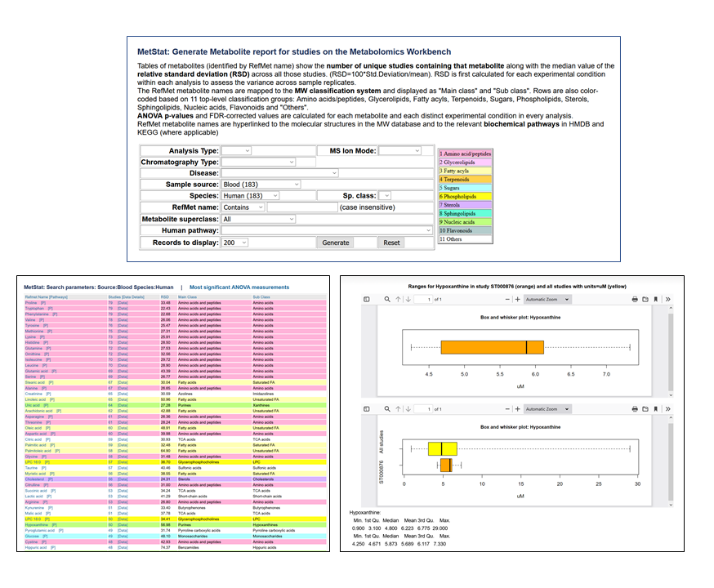Print the upper Hypoxanthine plot
The width and height of the screenshot is (714, 588).
635,300
